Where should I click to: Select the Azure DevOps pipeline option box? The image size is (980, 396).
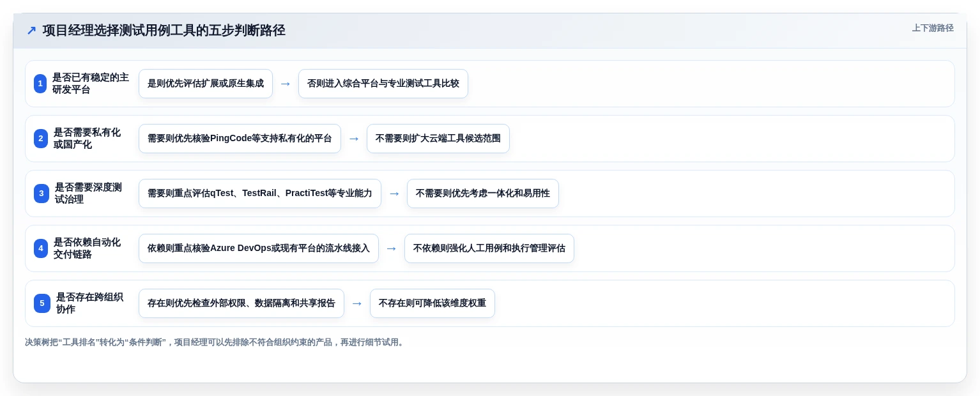coord(259,248)
